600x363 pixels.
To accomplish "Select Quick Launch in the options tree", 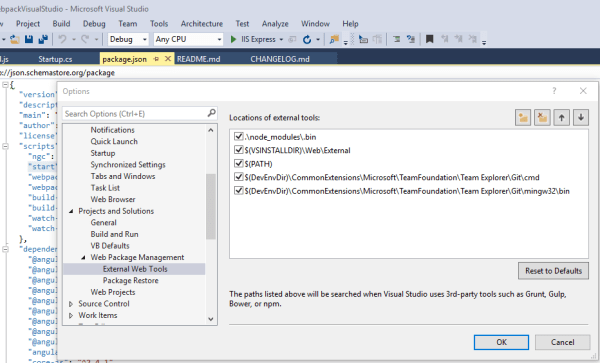I will (x=114, y=142).
